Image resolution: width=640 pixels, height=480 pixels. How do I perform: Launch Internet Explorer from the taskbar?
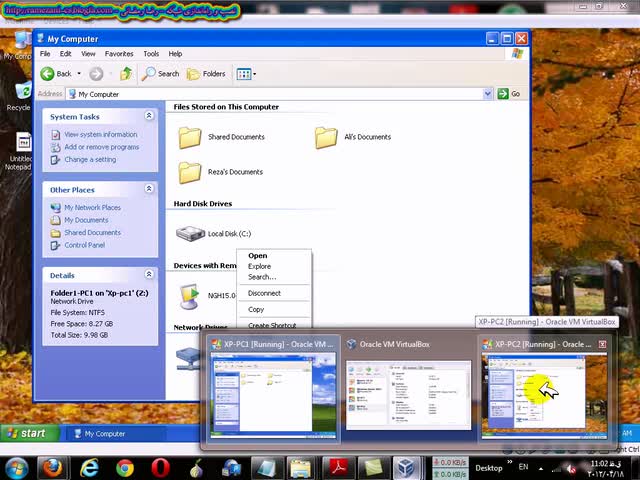pyautogui.click(x=89, y=468)
